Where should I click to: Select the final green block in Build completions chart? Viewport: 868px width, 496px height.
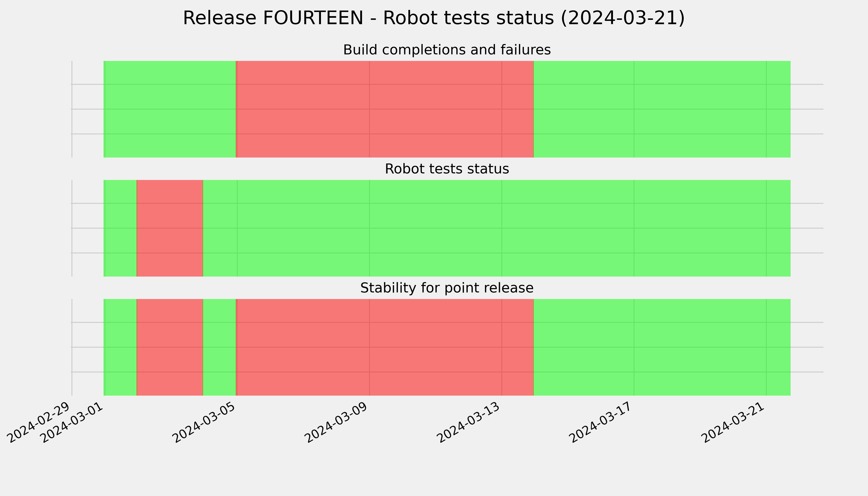coord(662,109)
